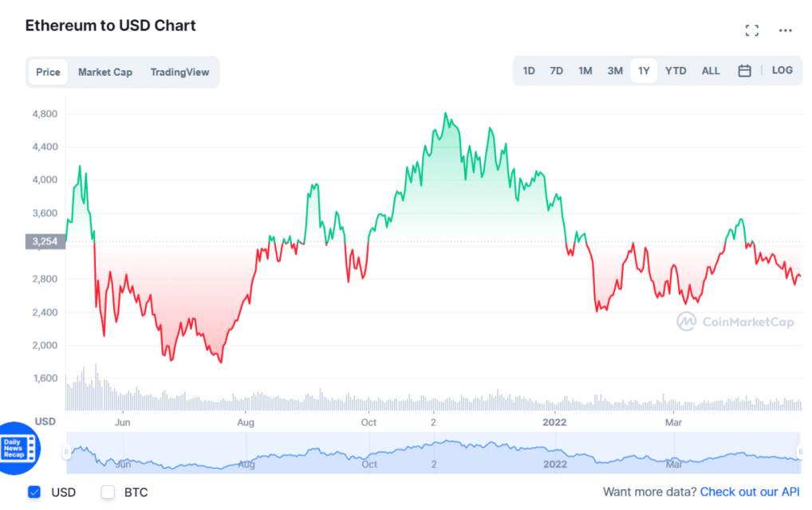812x510 pixels.
Task: Switch to the Market Cap tab
Action: pyautogui.click(x=105, y=72)
